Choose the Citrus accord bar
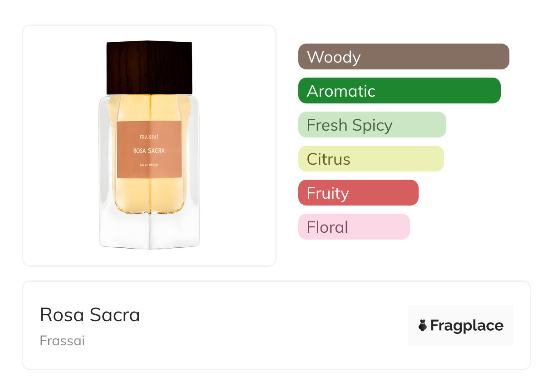 pos(370,159)
